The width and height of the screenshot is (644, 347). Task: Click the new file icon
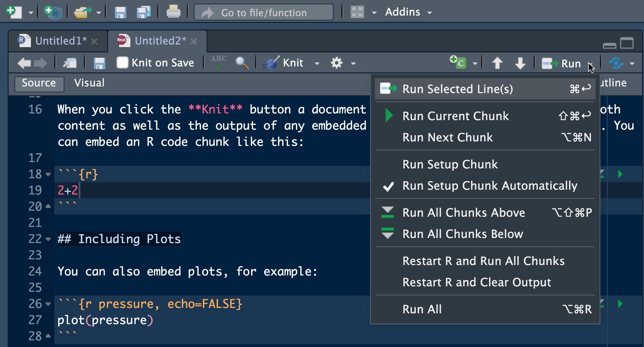click(13, 12)
